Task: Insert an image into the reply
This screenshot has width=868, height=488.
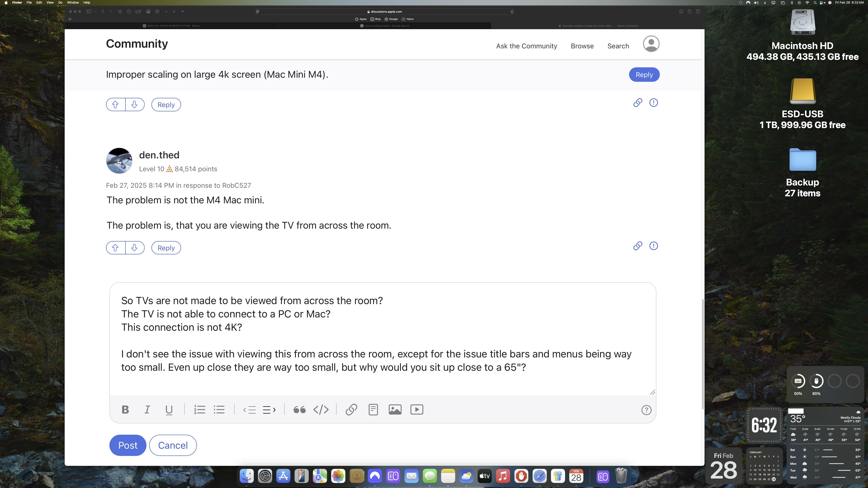Action: [395, 410]
